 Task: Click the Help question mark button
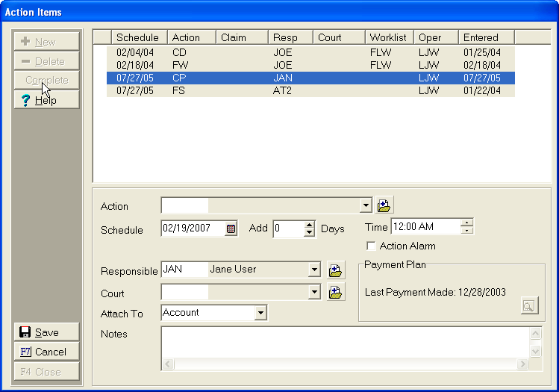point(46,100)
